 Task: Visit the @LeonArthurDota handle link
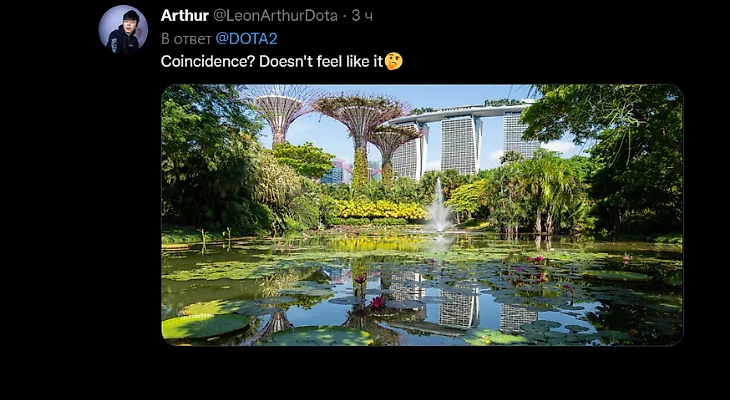tap(275, 15)
